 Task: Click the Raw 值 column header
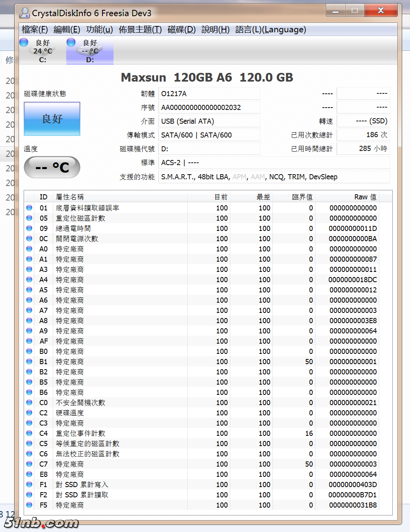pyautogui.click(x=365, y=197)
